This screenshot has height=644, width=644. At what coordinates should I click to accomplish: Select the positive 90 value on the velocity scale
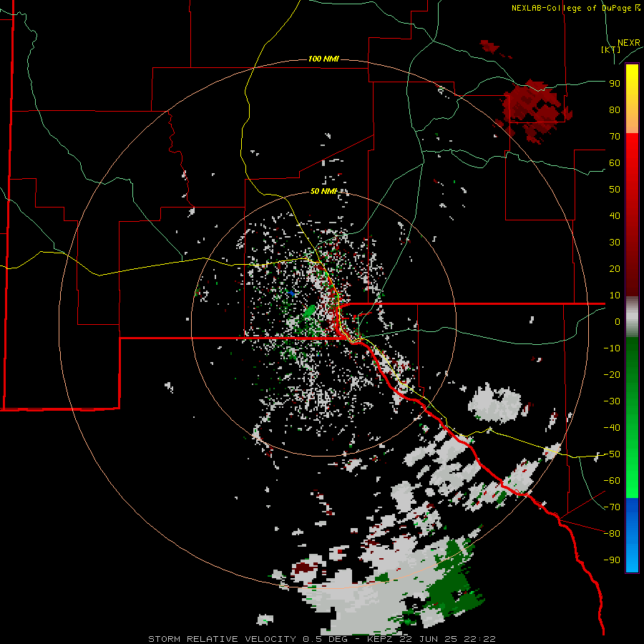[x=615, y=84]
